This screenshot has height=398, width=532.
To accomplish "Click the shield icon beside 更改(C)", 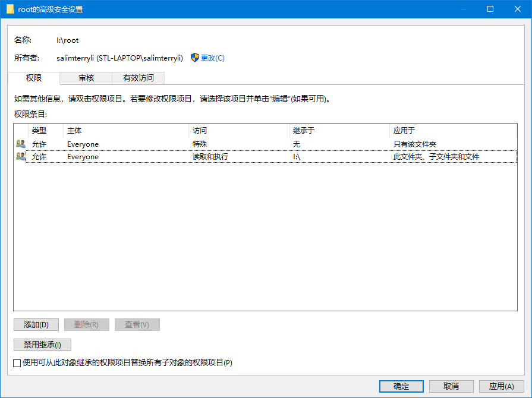I will click(195, 58).
